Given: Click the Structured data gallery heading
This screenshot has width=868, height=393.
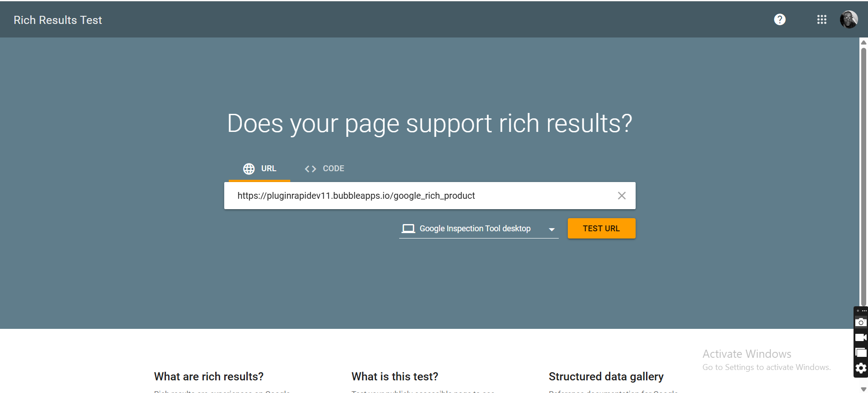Looking at the screenshot, I should coord(606,376).
